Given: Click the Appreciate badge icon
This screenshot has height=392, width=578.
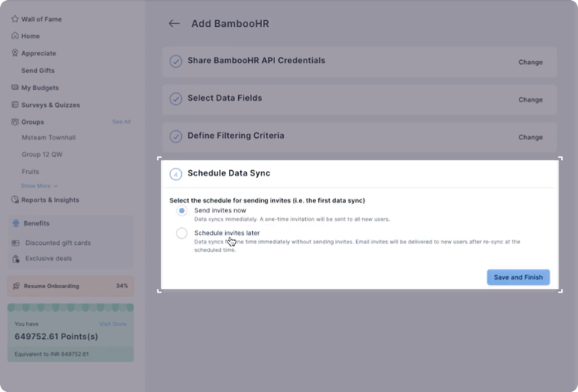Looking at the screenshot, I should tap(15, 53).
